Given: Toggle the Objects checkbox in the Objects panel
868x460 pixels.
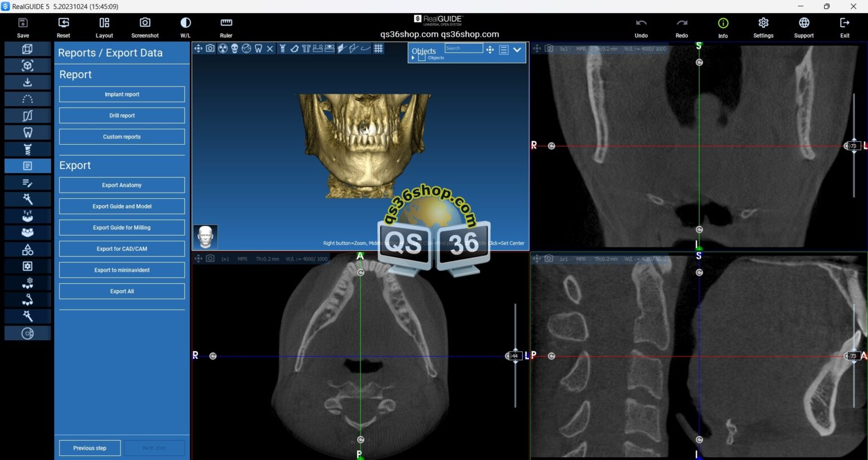Looking at the screenshot, I should coord(422,57).
